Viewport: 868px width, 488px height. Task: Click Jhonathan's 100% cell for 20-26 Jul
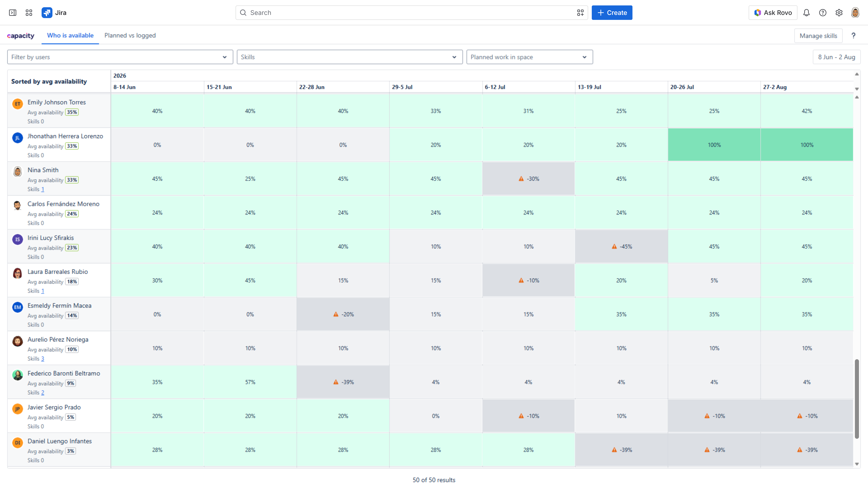714,145
